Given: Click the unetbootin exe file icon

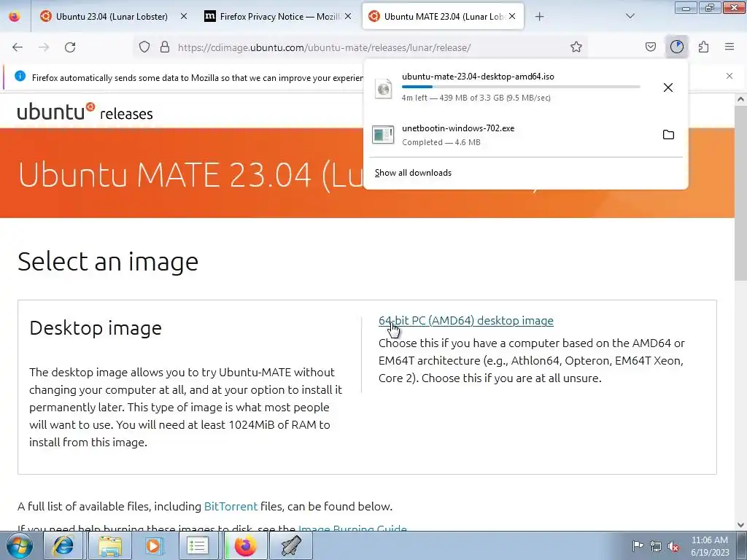Looking at the screenshot, I should click(383, 135).
